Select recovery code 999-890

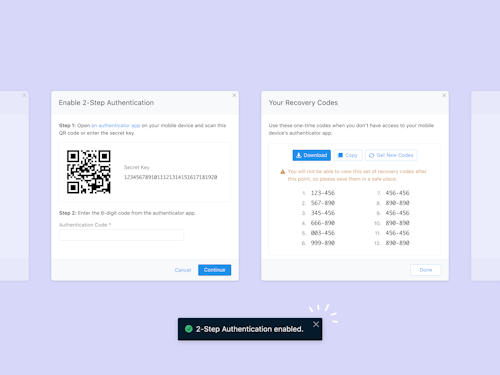[323, 243]
